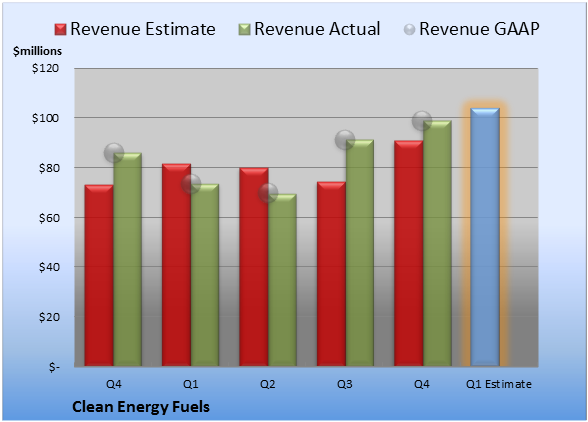Select the red Revenue Estimate bar for Q1
This screenshot has height=422, width=588.
pyautogui.click(x=176, y=265)
